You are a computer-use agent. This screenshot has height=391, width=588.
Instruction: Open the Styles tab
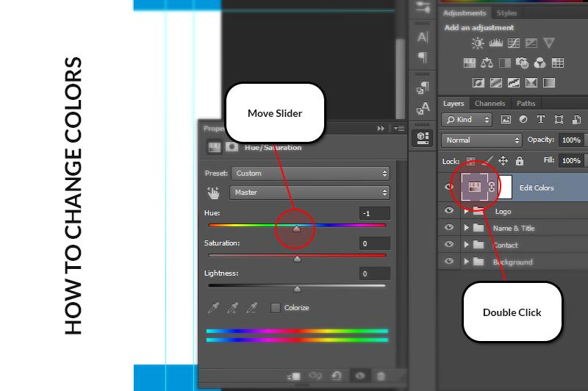coord(506,13)
